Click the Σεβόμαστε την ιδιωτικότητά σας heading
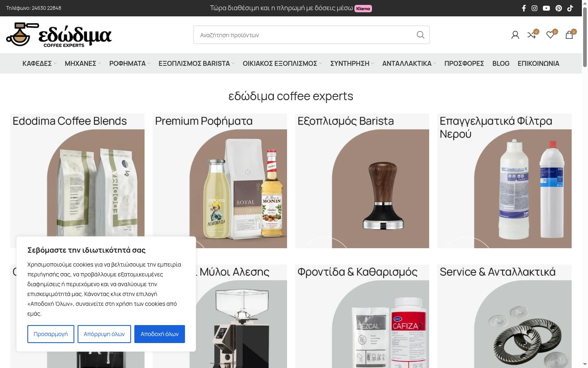The height and width of the screenshot is (368, 588). click(x=87, y=250)
